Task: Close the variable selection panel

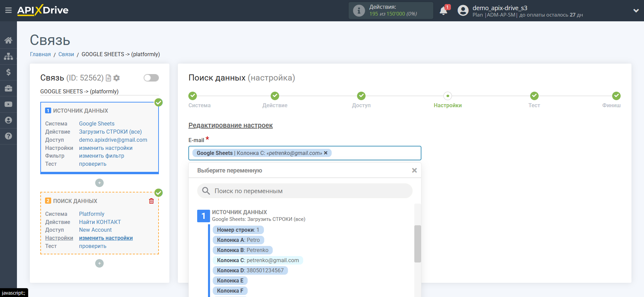Action: [x=414, y=170]
